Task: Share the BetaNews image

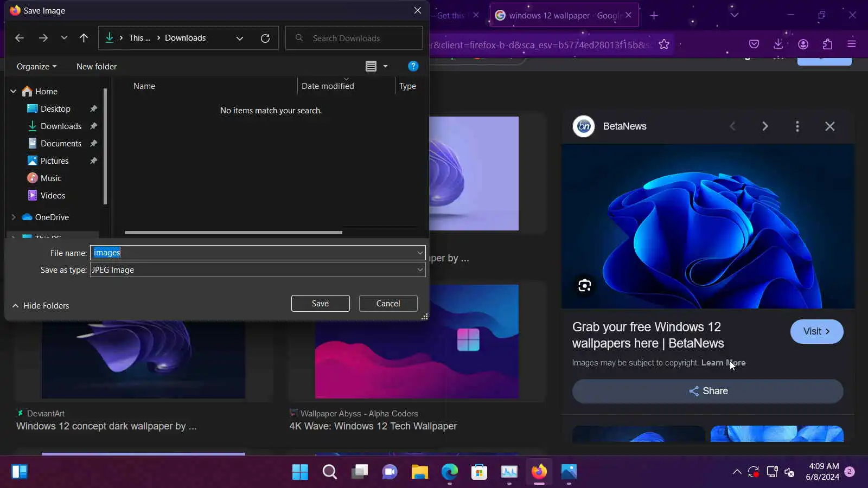Action: coord(708,391)
